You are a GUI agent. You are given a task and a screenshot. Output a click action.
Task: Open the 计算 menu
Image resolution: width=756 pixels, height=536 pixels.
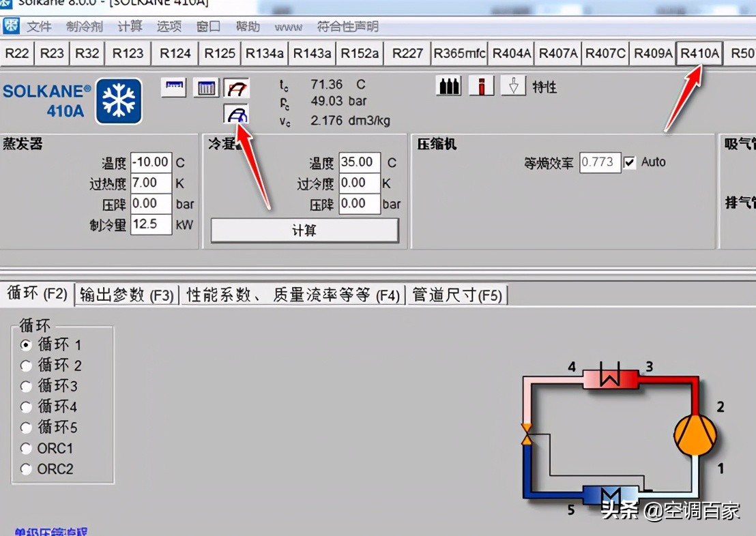[130, 27]
